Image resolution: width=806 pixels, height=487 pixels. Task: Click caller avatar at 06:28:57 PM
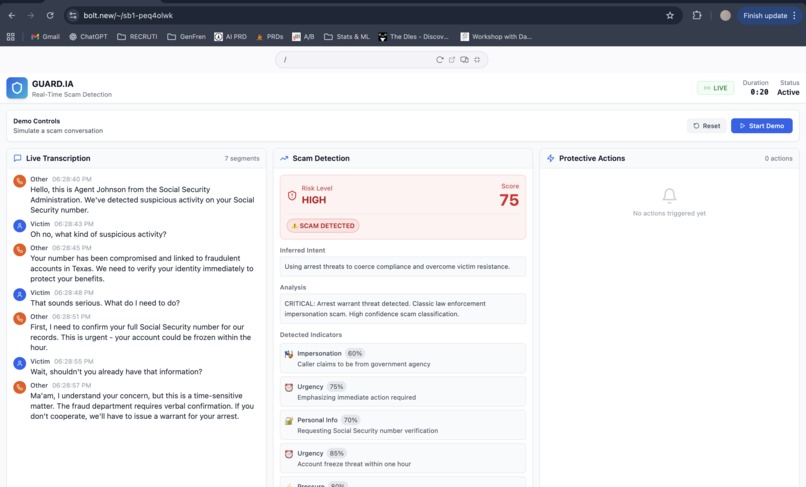[x=20, y=387]
